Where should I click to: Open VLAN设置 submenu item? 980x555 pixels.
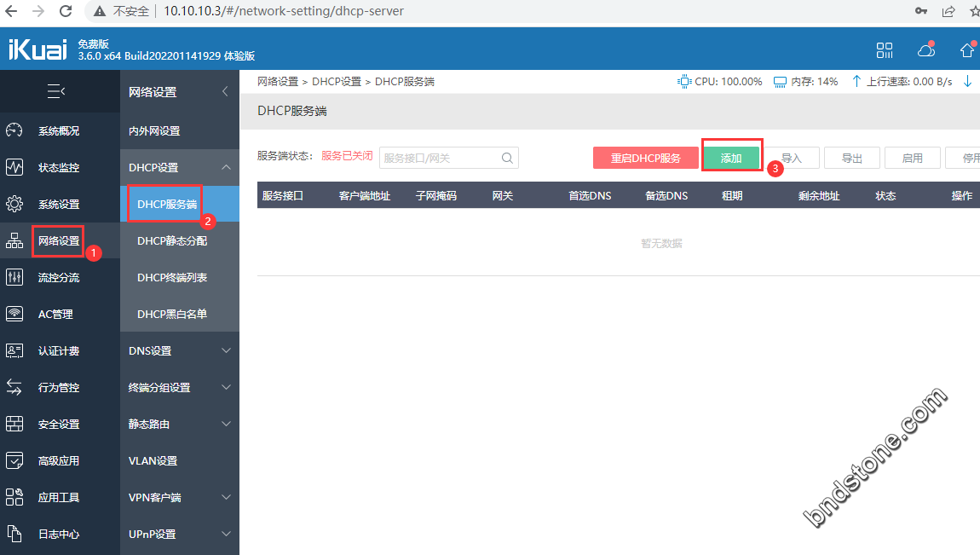coord(153,460)
